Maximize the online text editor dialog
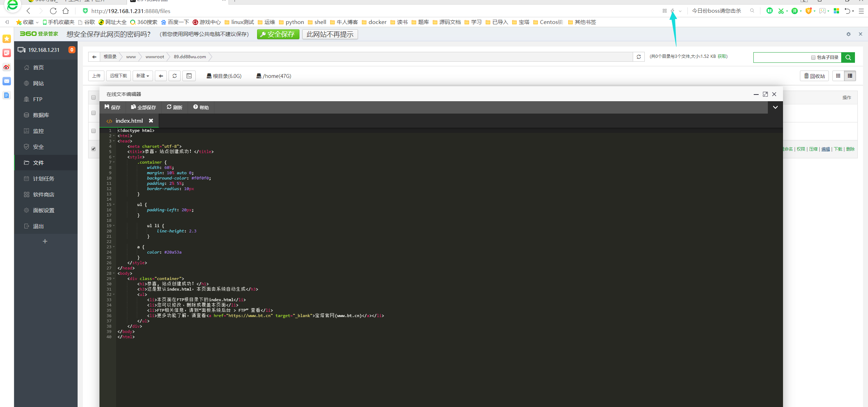Screen dimensions: 868x407 [765, 94]
